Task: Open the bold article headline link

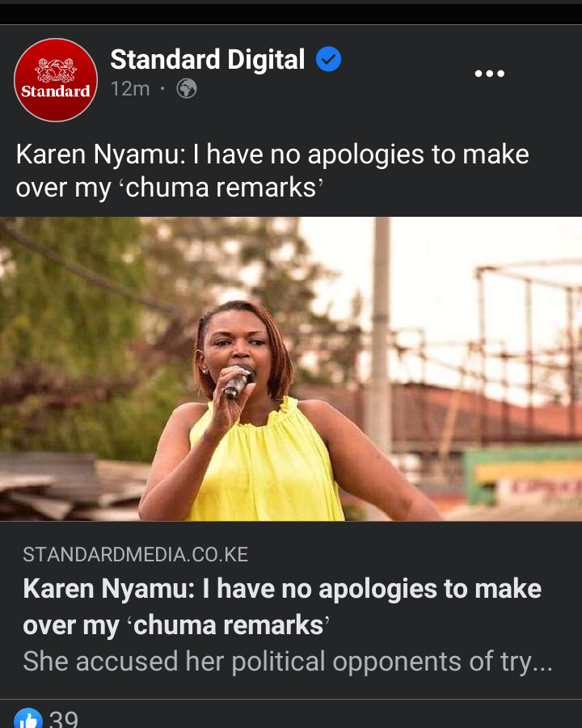Action: [x=282, y=607]
